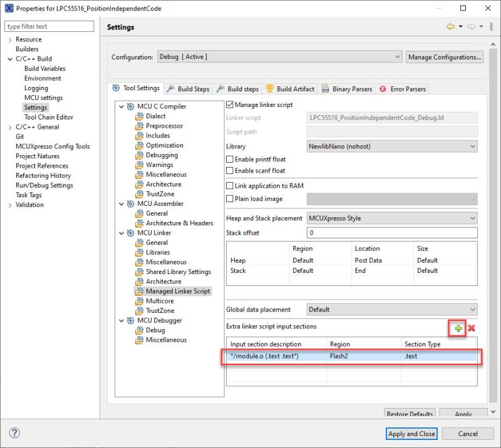This screenshot has height=448, width=501.
Task: Open the Manage Configurations dialog
Action: point(446,56)
